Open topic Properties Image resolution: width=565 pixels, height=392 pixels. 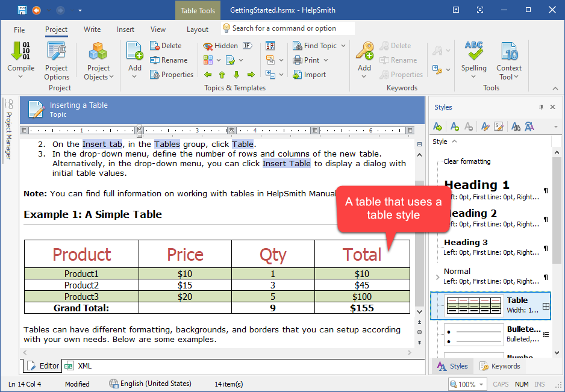coord(172,75)
